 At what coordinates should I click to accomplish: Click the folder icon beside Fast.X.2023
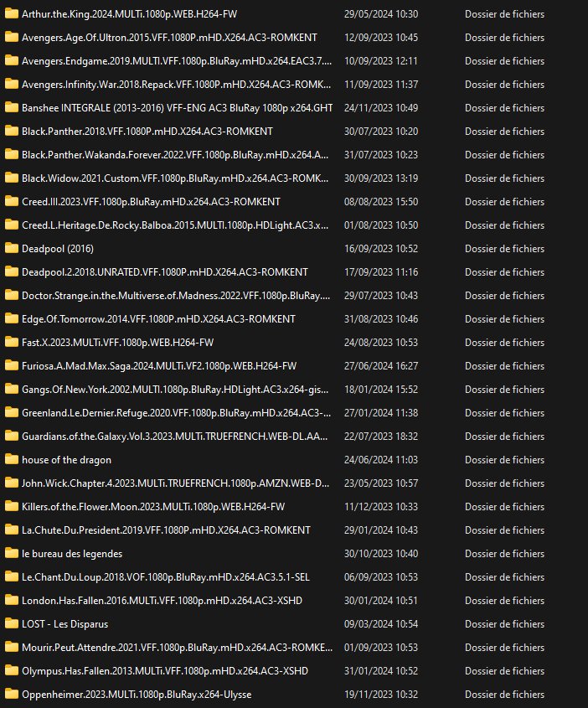pyautogui.click(x=11, y=342)
